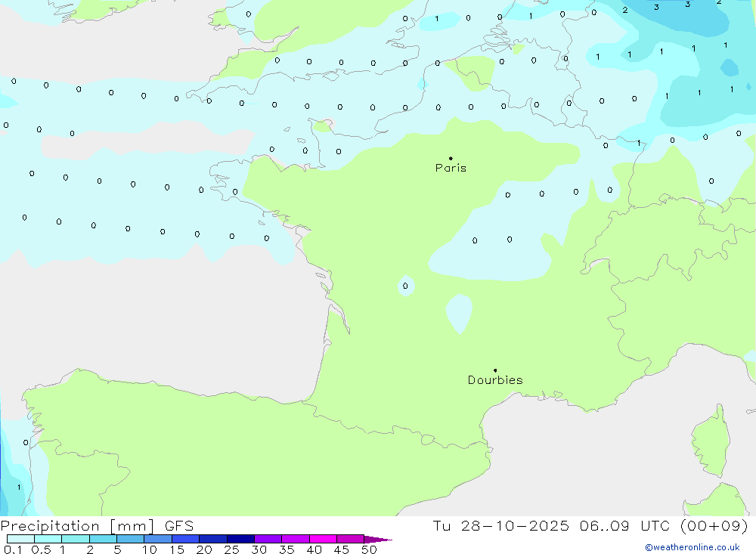
Task: Click the legend scale label '50'
Action: point(369,549)
